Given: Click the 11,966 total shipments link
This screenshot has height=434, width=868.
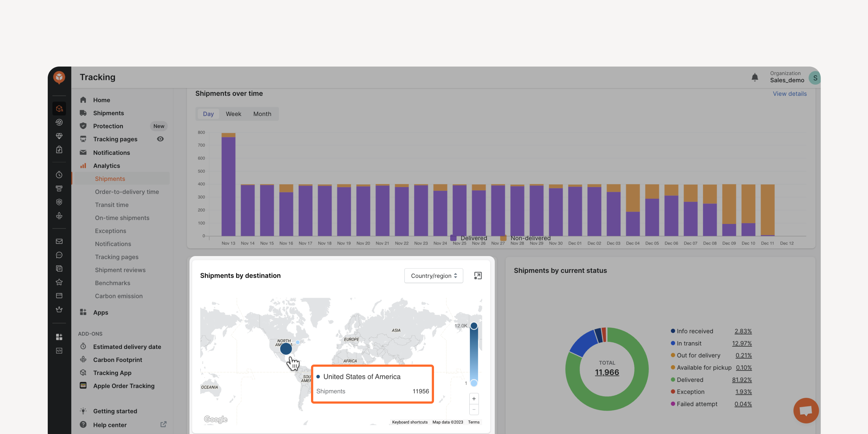Looking at the screenshot, I should [606, 372].
